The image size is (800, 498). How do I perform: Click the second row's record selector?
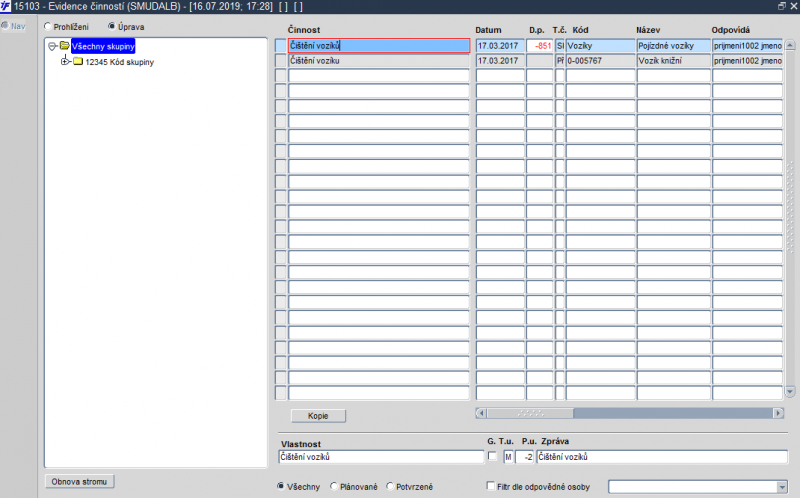[281, 61]
